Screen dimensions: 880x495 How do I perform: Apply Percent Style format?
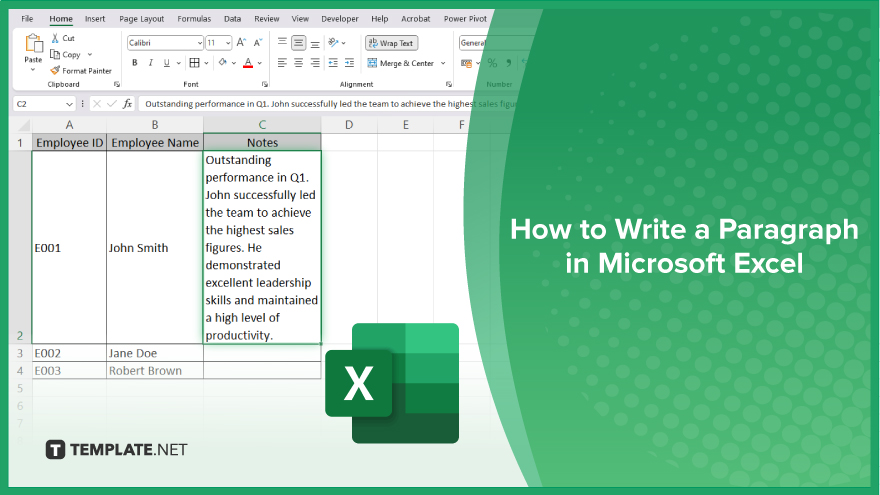coord(492,63)
